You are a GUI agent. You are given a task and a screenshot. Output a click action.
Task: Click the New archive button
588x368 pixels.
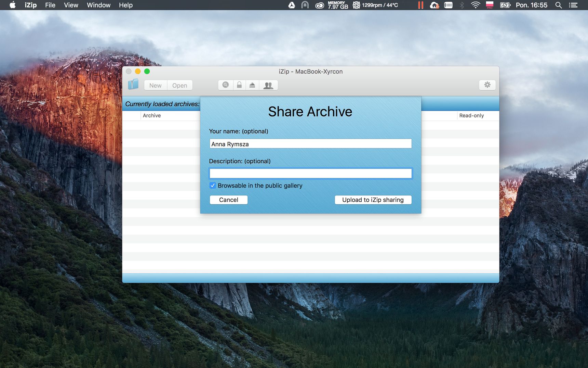(156, 85)
